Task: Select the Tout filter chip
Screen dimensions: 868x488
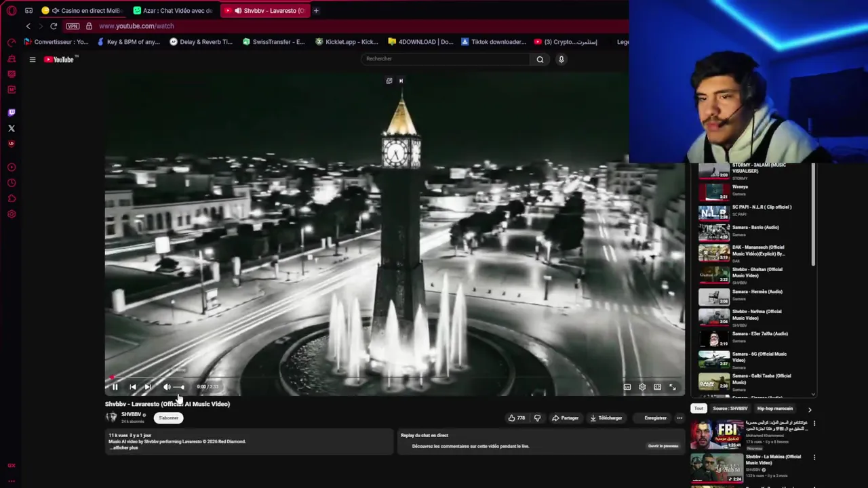Action: pos(698,409)
